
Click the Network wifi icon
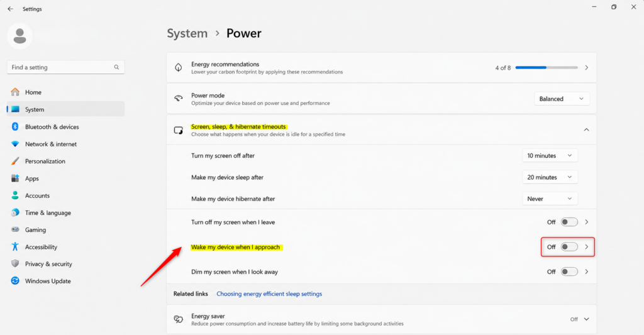[15, 144]
